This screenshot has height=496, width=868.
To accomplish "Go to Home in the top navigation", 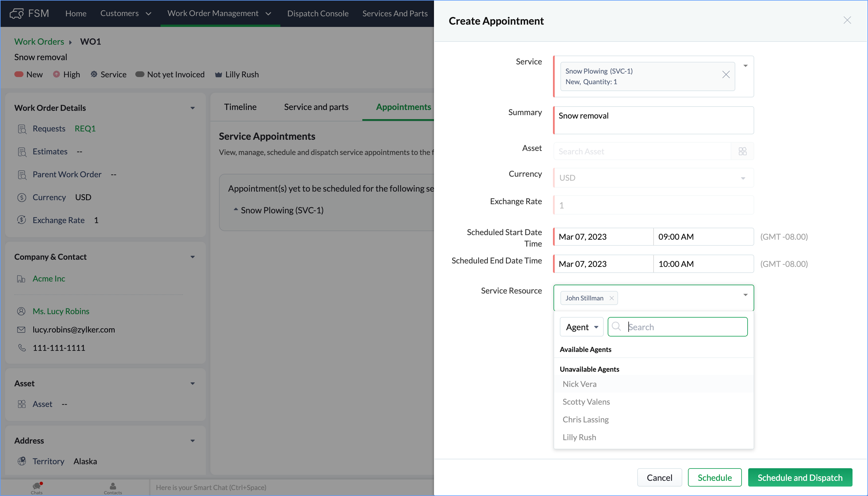I will (76, 13).
